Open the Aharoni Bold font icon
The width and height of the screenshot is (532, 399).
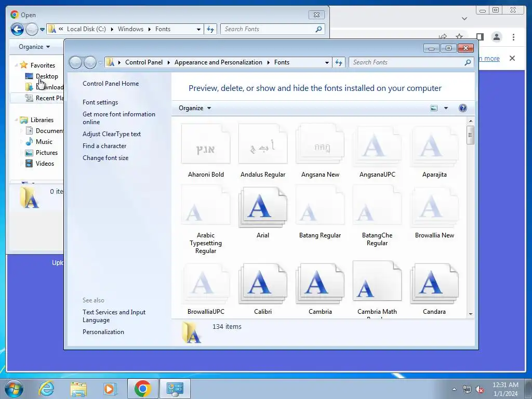(206, 143)
